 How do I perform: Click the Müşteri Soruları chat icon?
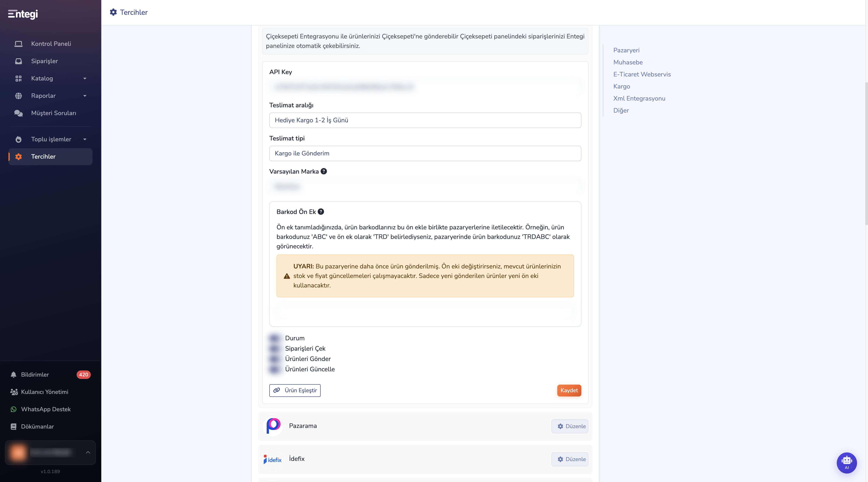(x=19, y=113)
